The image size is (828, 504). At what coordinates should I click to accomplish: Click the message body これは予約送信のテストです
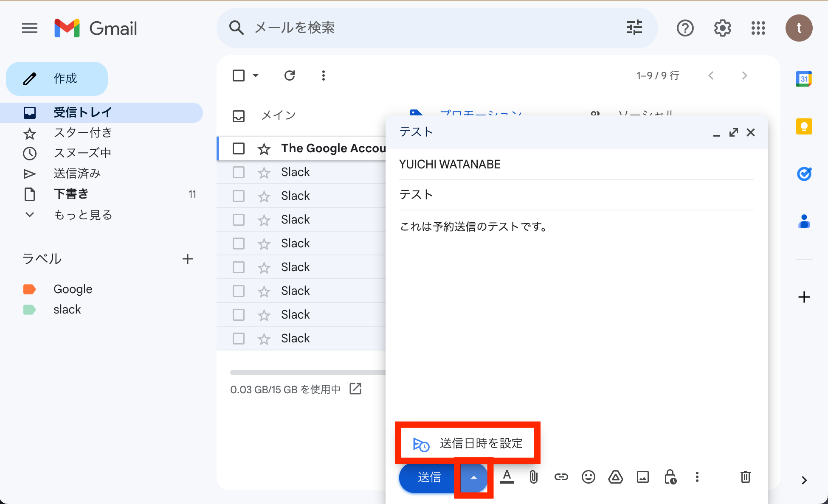pyautogui.click(x=473, y=227)
